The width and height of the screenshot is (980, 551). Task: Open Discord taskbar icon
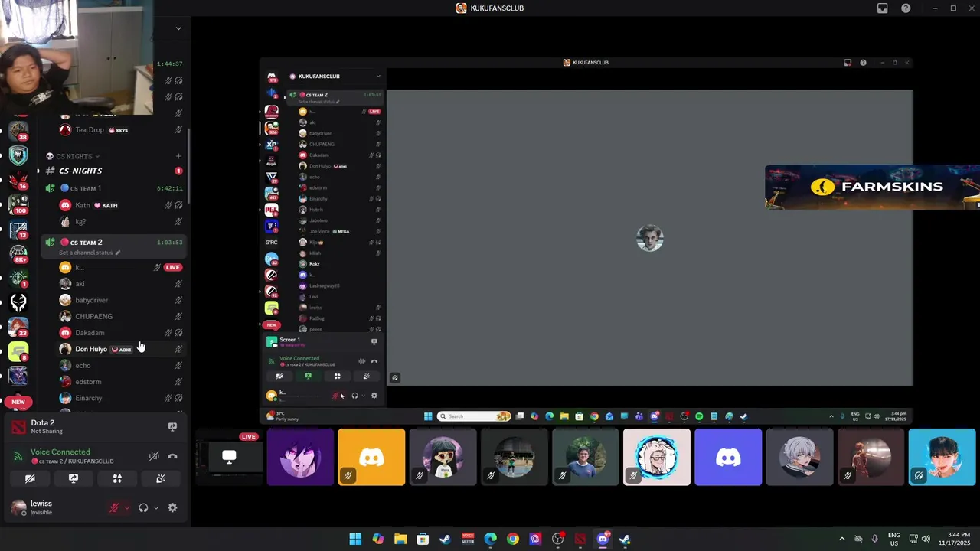click(x=603, y=539)
